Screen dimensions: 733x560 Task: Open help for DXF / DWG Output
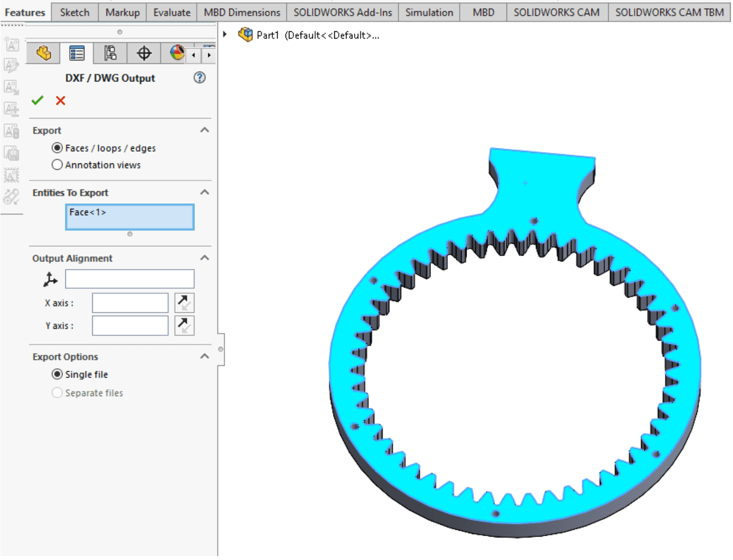point(200,78)
